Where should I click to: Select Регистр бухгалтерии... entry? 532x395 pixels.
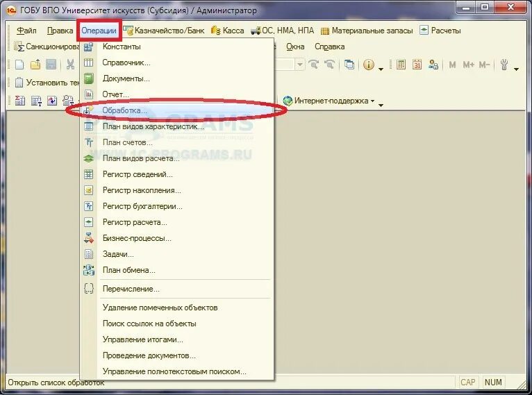tap(177, 206)
